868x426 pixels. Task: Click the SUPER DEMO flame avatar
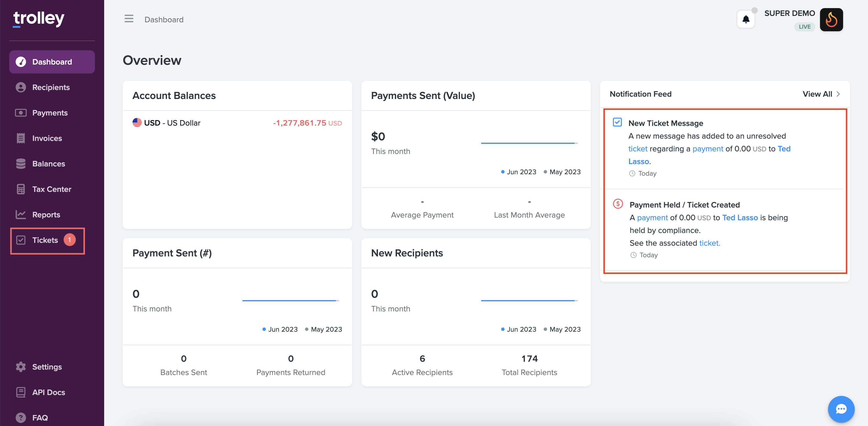click(x=831, y=20)
